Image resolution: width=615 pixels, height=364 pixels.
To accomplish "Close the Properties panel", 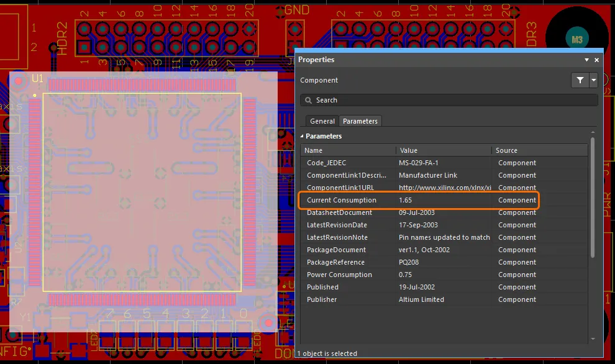I will tap(597, 60).
